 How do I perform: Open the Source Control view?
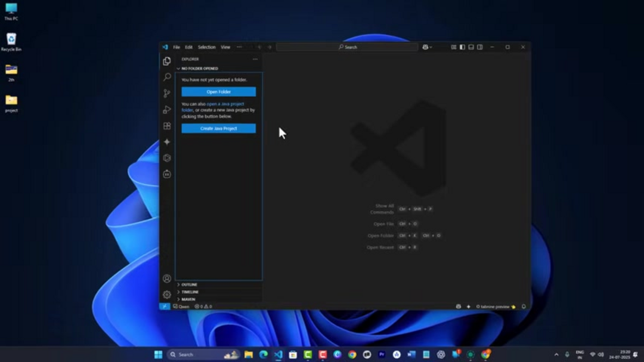point(167,94)
